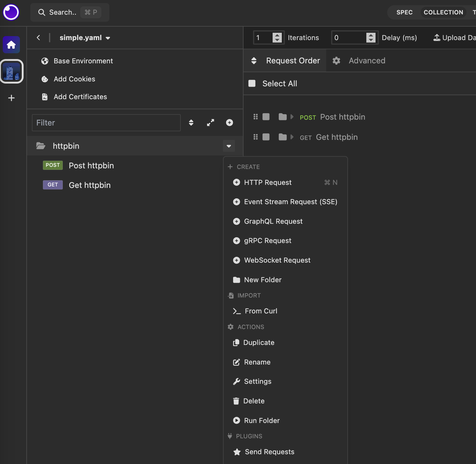This screenshot has width=476, height=464.
Task: Choose WebSocket Request menu item
Action: pos(285,260)
